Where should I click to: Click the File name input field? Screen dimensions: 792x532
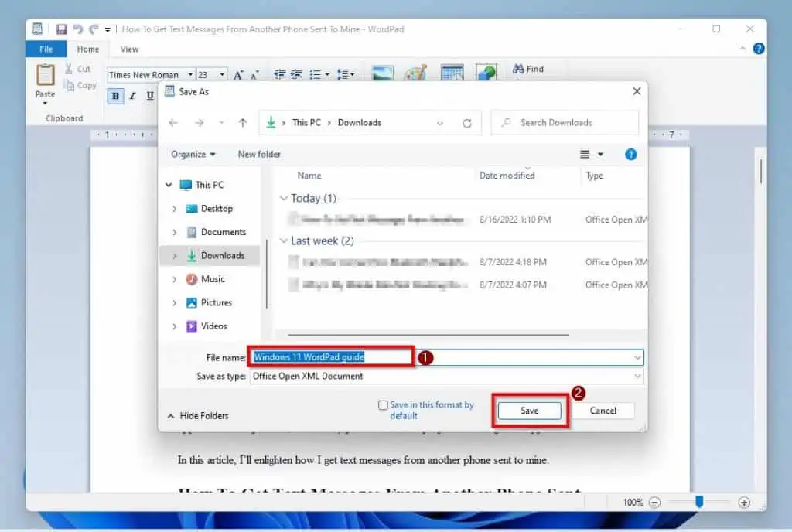446,357
